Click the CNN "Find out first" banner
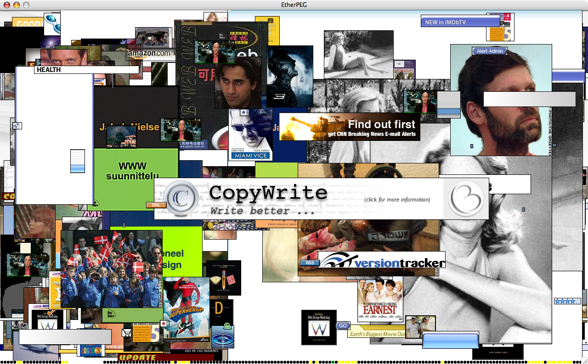 click(350, 127)
